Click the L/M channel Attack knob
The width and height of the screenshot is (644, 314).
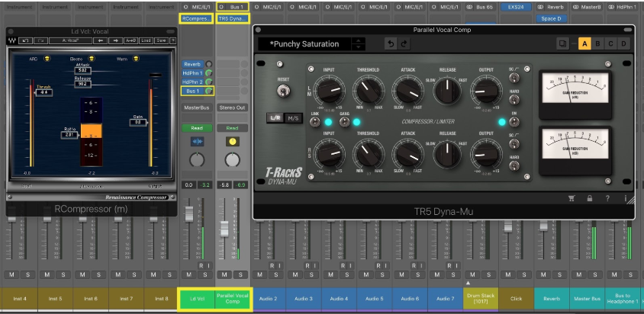[x=407, y=91]
